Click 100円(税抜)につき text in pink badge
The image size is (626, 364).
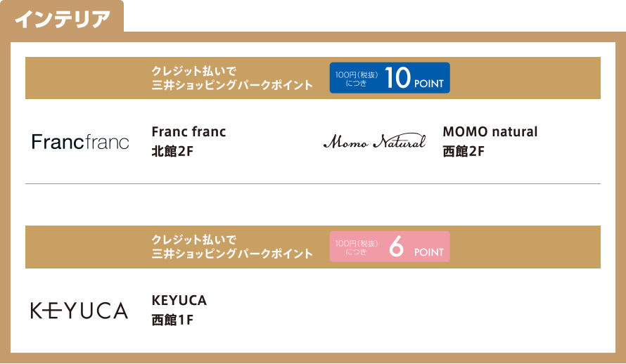[x=356, y=247]
